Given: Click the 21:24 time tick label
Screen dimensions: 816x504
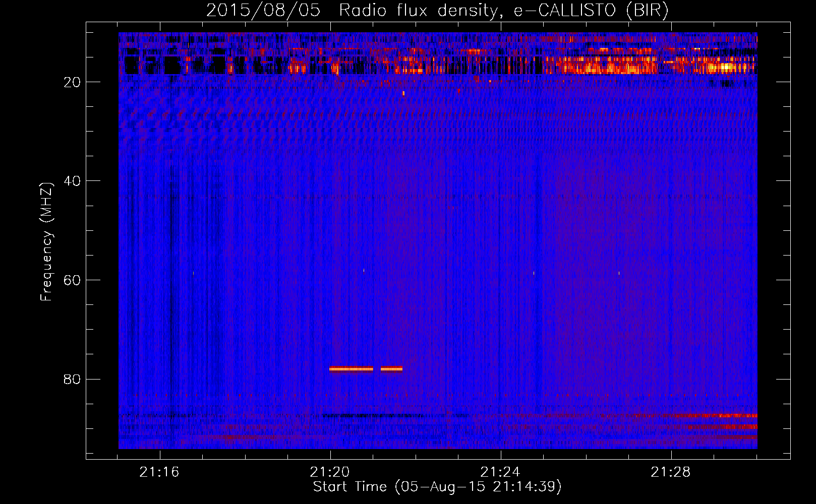Looking at the screenshot, I should [x=500, y=472].
